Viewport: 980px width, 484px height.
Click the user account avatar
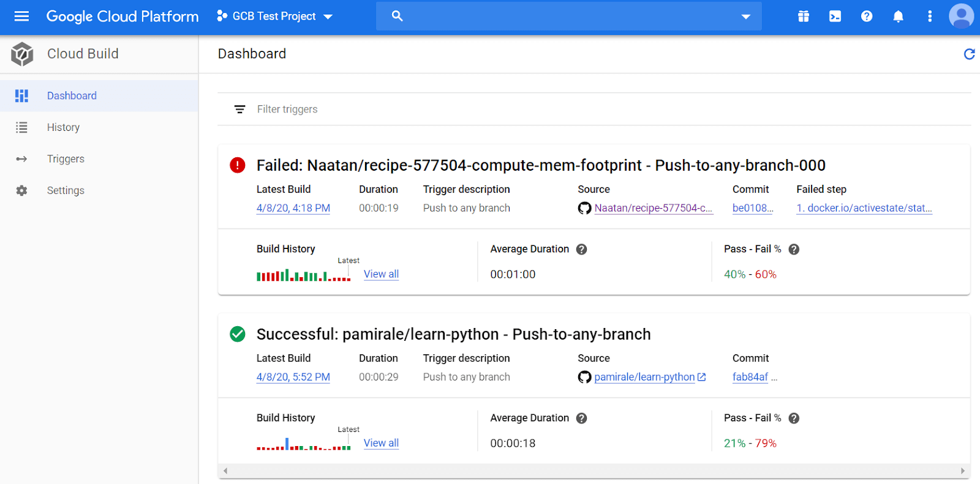tap(961, 17)
